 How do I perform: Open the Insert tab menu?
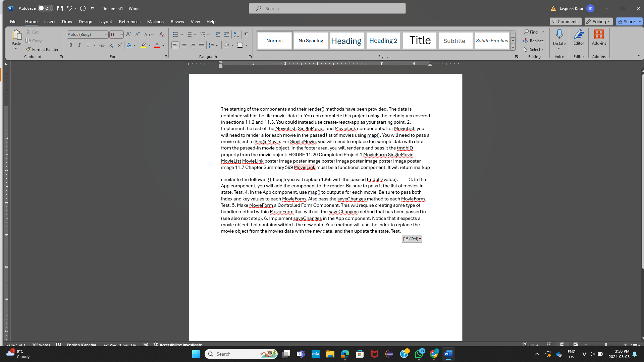[x=49, y=21]
